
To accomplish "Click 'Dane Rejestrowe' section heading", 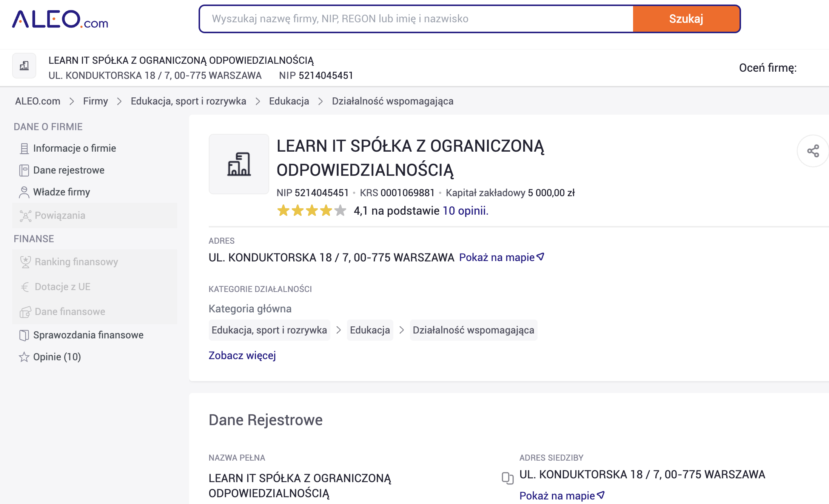I will [x=266, y=420].
